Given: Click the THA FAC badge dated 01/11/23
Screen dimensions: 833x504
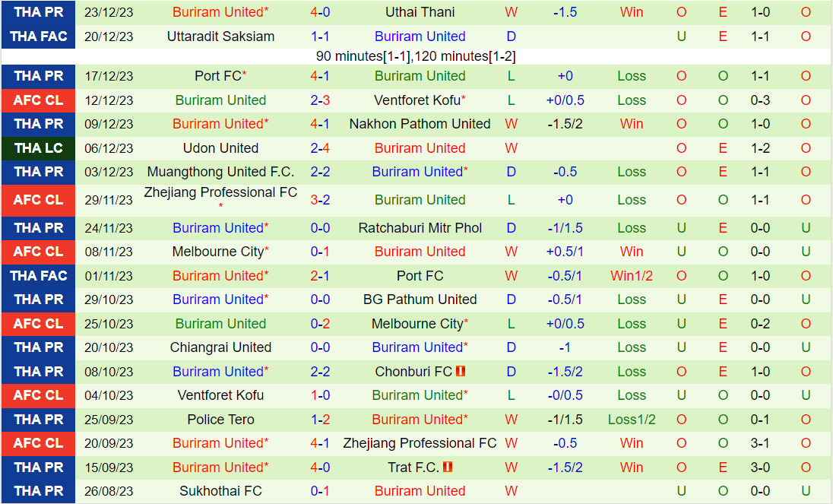Looking at the screenshot, I should point(38,276).
